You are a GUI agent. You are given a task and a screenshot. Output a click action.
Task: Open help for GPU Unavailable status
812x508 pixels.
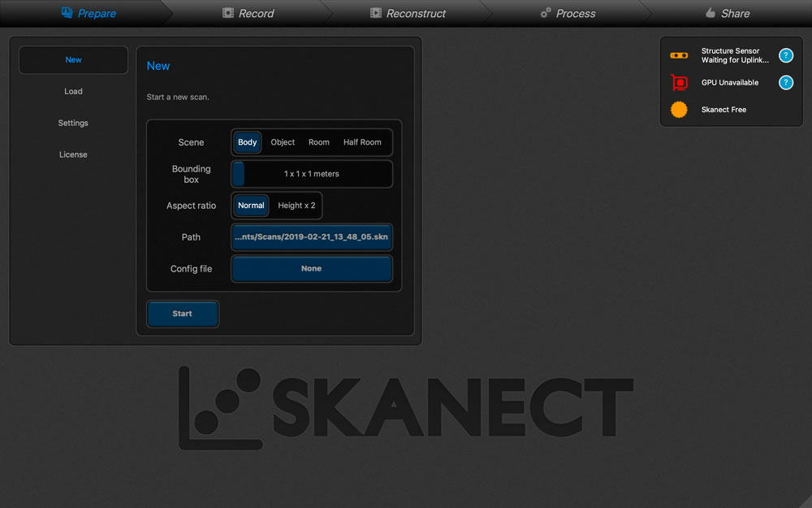click(785, 82)
